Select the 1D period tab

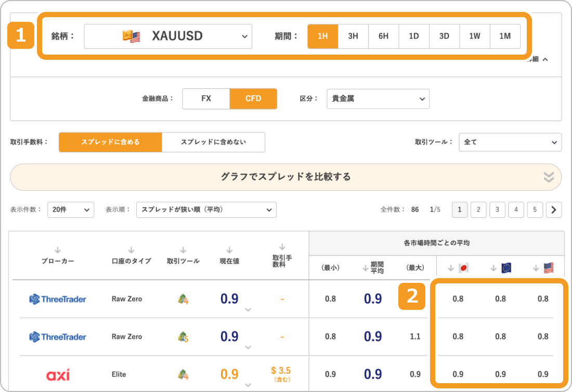[414, 36]
